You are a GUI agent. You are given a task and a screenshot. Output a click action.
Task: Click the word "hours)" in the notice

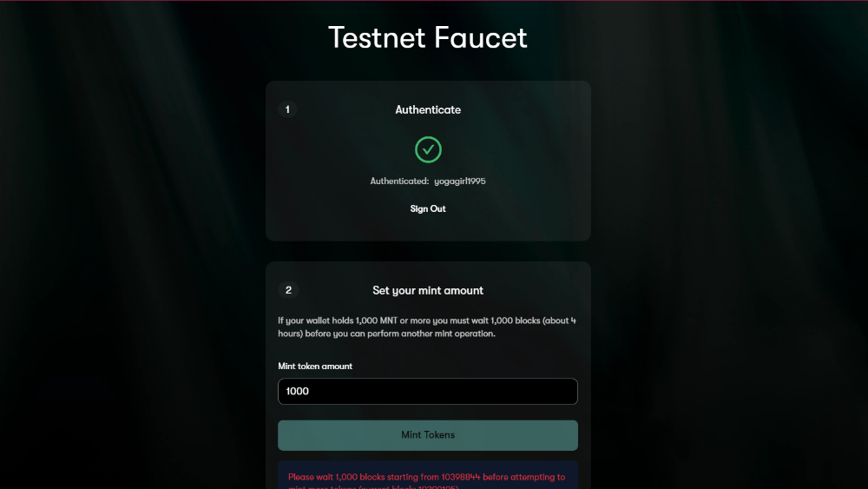pyautogui.click(x=293, y=334)
